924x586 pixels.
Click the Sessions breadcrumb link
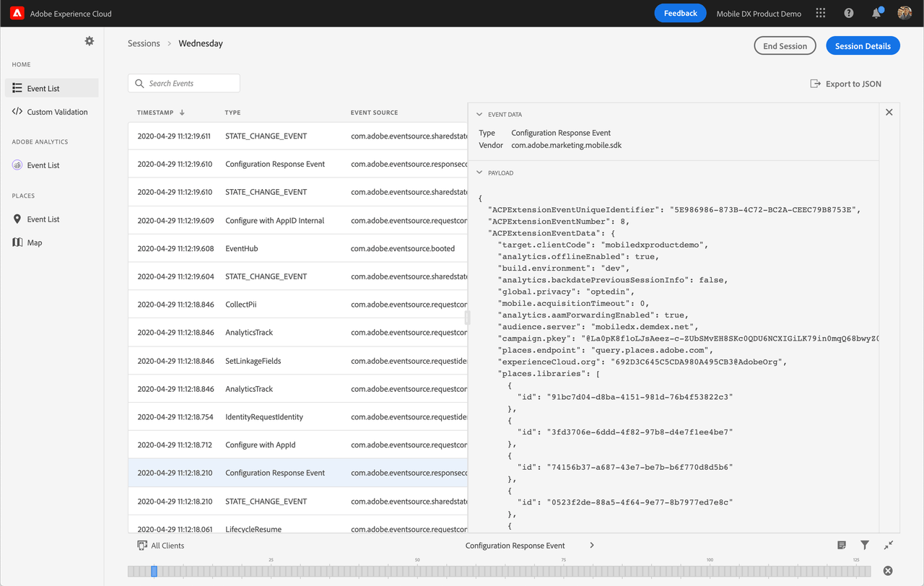144,43
